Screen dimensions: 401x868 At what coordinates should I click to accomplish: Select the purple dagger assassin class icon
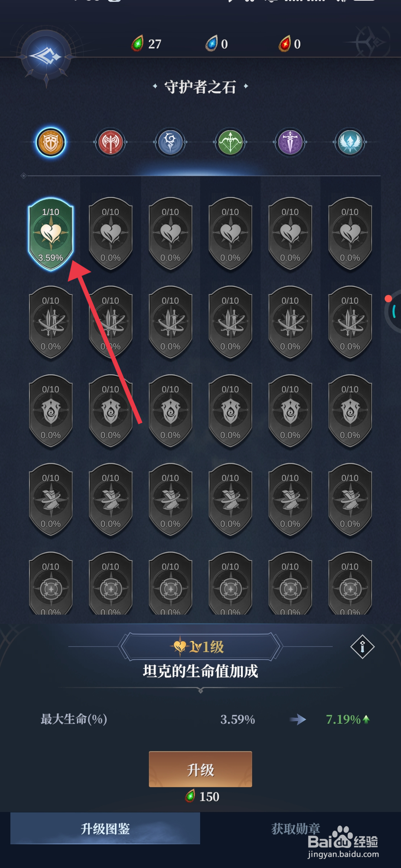(290, 142)
